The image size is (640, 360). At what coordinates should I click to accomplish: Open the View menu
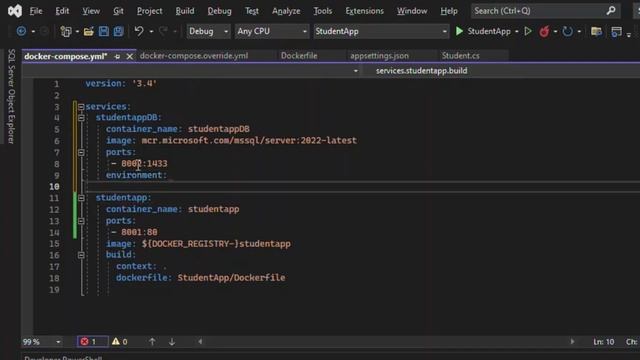(x=91, y=11)
